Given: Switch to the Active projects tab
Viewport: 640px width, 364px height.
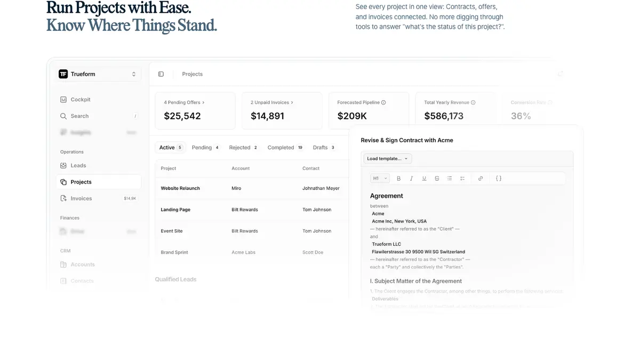Looking at the screenshot, I should tap(171, 148).
